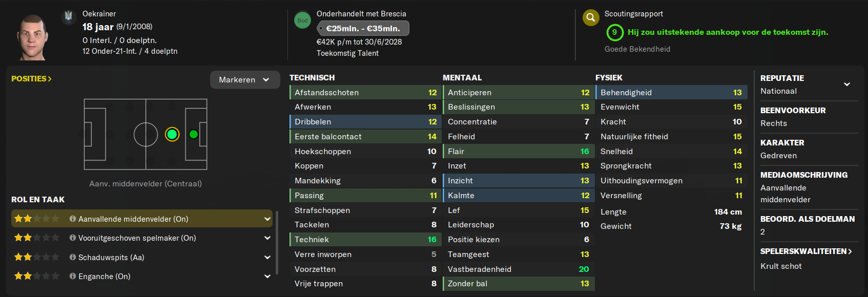868x297 pixels.
Task: Expand the Schaduwspits (Aa) role chevron
Action: tap(267, 257)
